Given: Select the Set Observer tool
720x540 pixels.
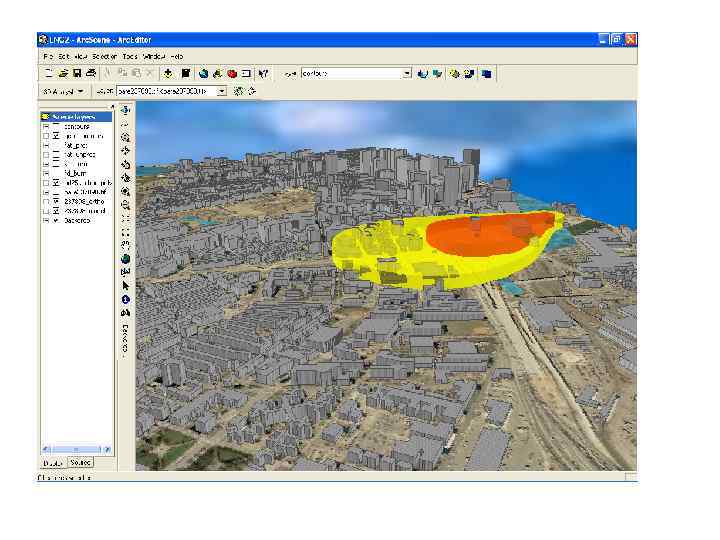Looking at the screenshot, I should click(125, 178).
